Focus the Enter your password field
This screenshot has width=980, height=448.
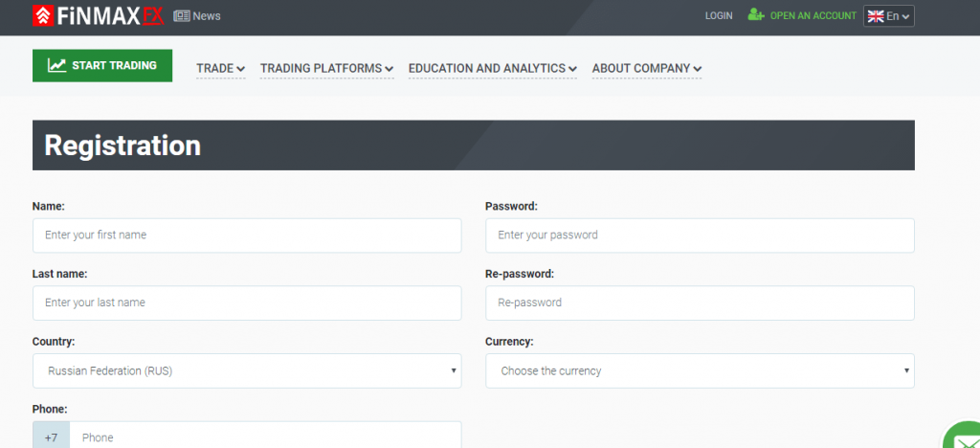[700, 235]
